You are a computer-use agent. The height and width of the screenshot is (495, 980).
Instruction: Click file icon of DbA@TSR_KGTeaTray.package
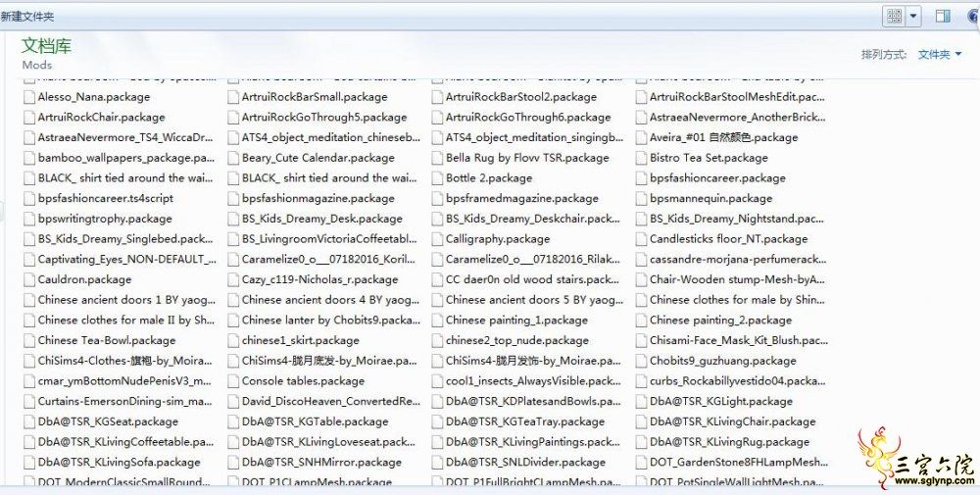tap(437, 421)
